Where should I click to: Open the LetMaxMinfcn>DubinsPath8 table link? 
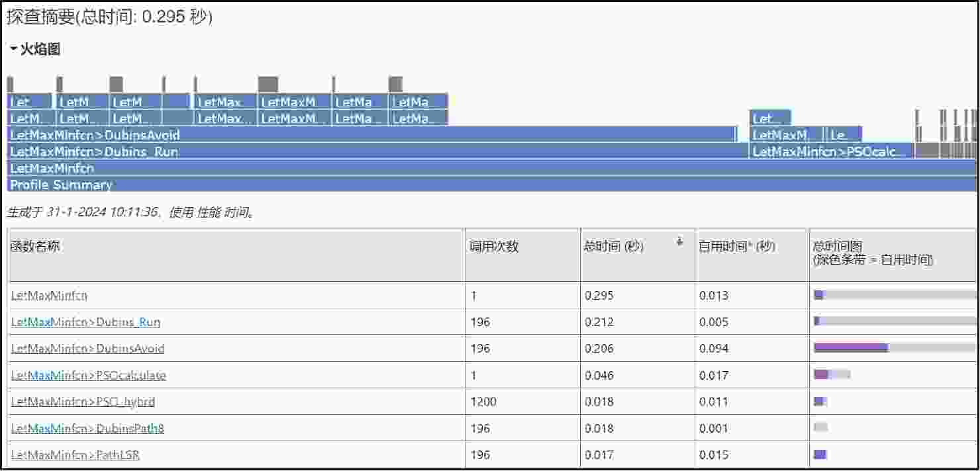(x=87, y=428)
